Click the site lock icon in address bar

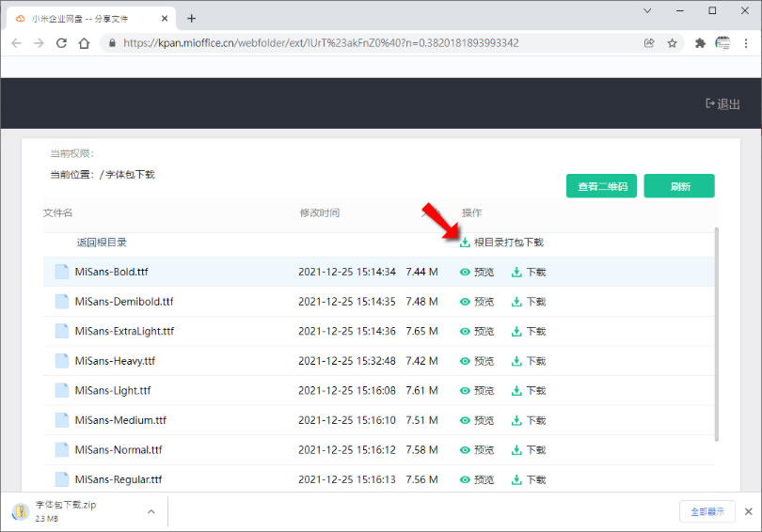tap(112, 43)
